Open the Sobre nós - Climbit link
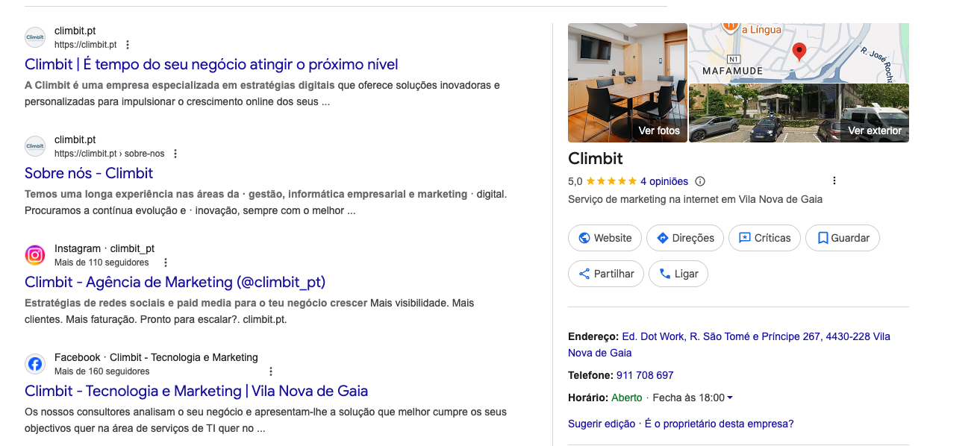The width and height of the screenshot is (980, 446). tap(89, 173)
